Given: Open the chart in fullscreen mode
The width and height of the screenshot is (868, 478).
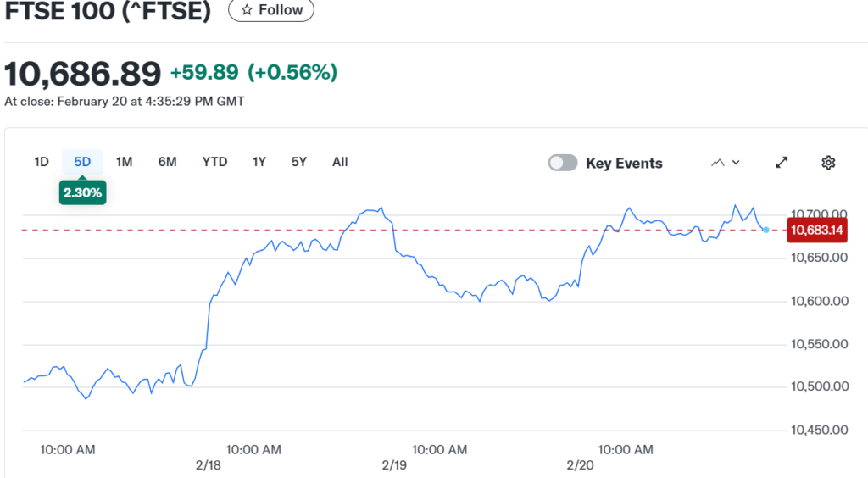Looking at the screenshot, I should tap(782, 163).
